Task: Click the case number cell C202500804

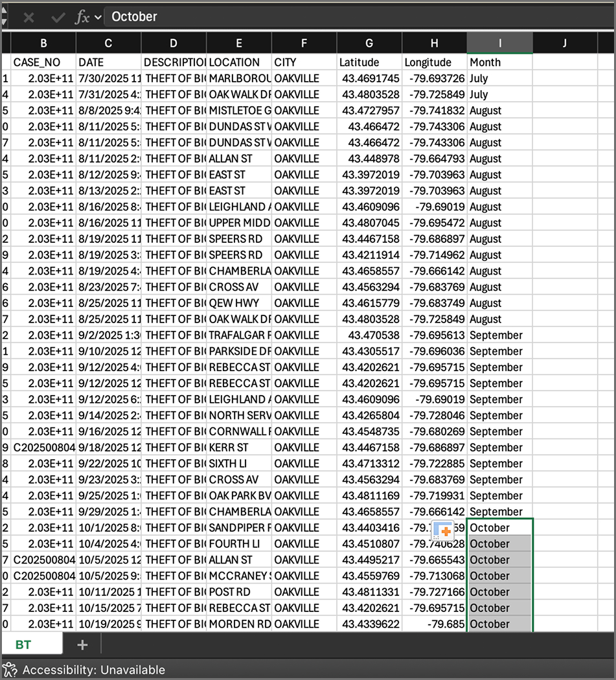Action: click(x=43, y=447)
